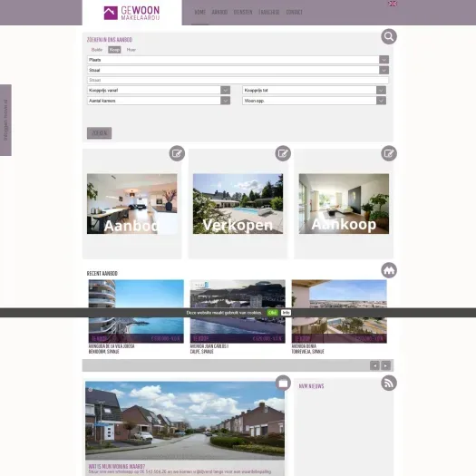The width and height of the screenshot is (476, 476).
Task: Click the houses icon beside Recent Aanbod
Action: pos(389,270)
